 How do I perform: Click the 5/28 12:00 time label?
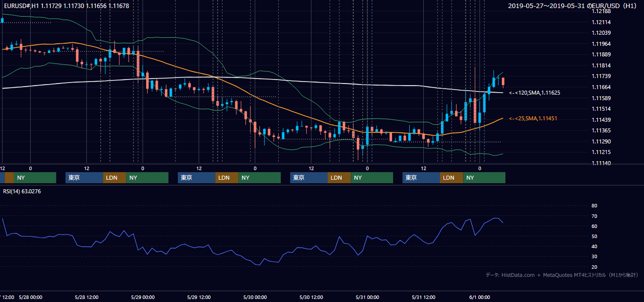coord(87,297)
